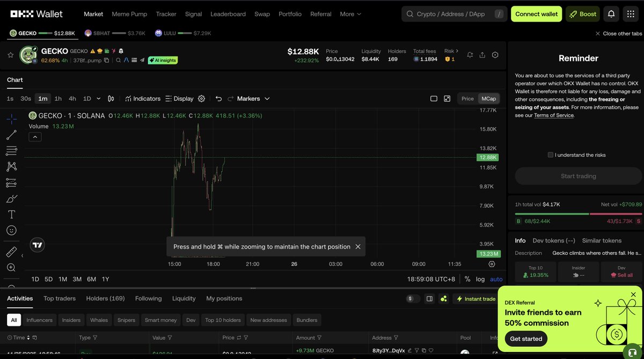This screenshot has width=644, height=359.
Task: Open the Liquidity tab
Action: tap(184, 298)
